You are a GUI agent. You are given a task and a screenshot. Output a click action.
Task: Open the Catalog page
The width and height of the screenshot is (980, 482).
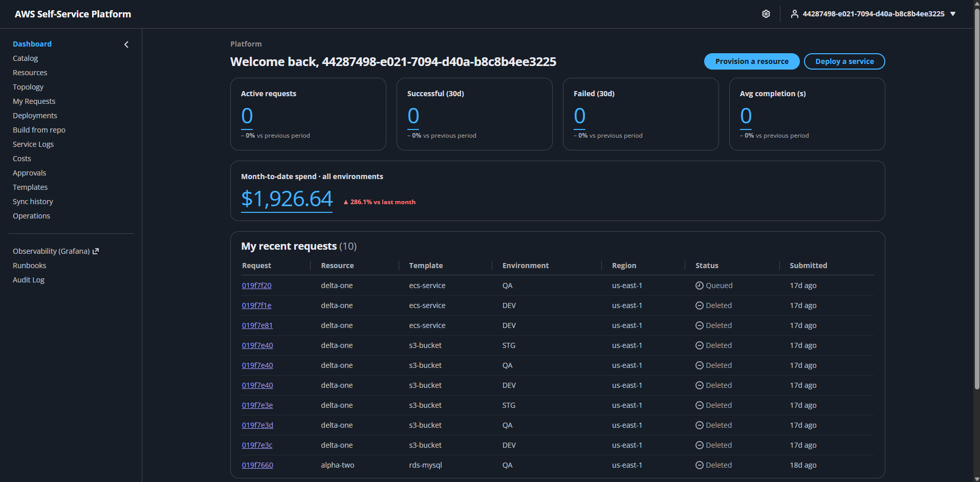click(26, 58)
